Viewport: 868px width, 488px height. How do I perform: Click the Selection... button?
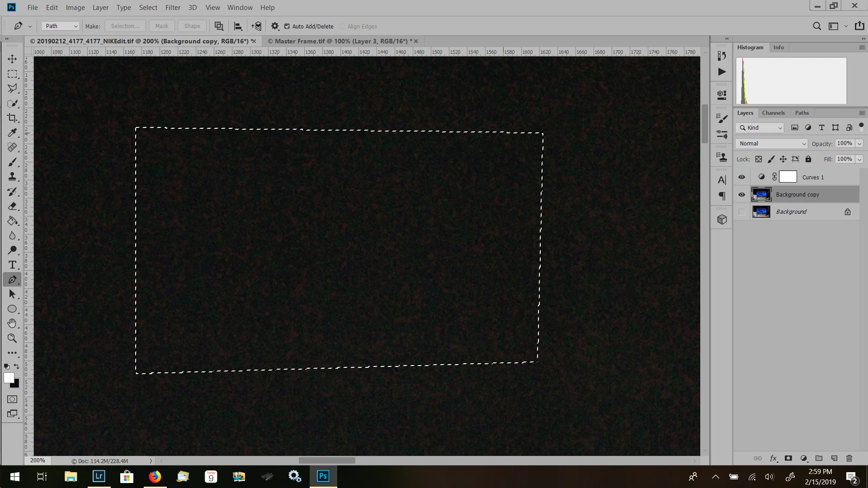[x=125, y=26]
